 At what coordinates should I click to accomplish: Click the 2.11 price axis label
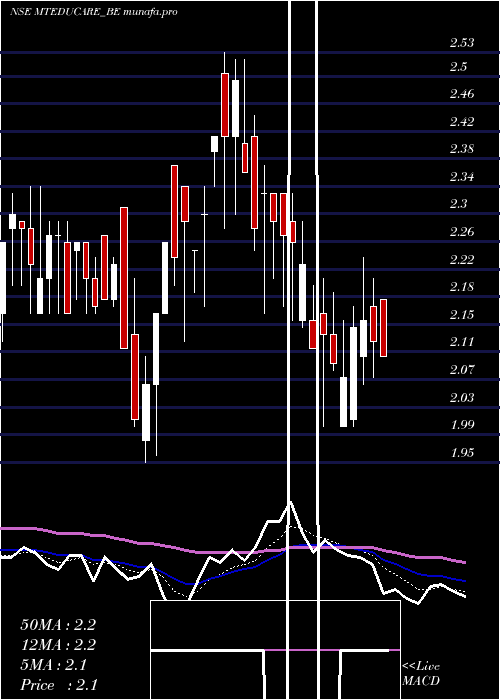[x=462, y=342]
